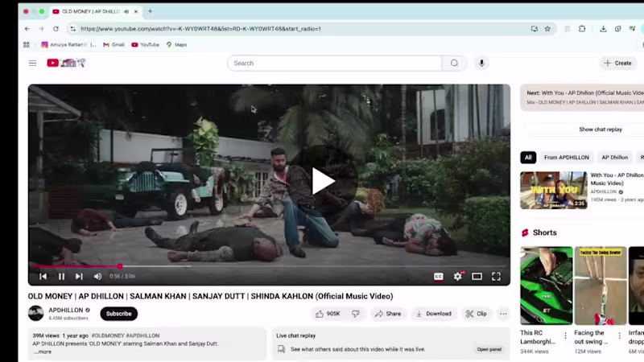This screenshot has height=362, width=644.
Task: Focus the YouTube search box
Action: (335, 64)
